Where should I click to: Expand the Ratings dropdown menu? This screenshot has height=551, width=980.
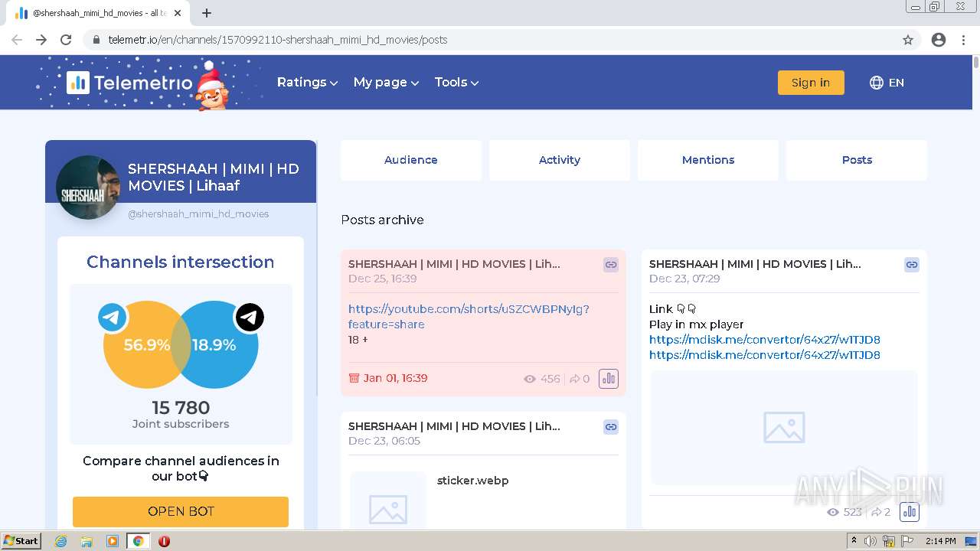pyautogui.click(x=307, y=83)
